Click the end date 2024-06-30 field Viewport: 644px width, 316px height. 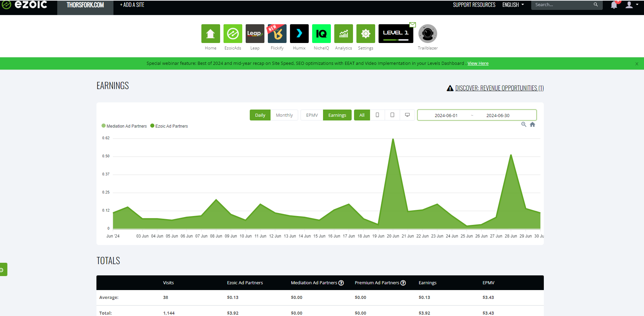pos(498,115)
